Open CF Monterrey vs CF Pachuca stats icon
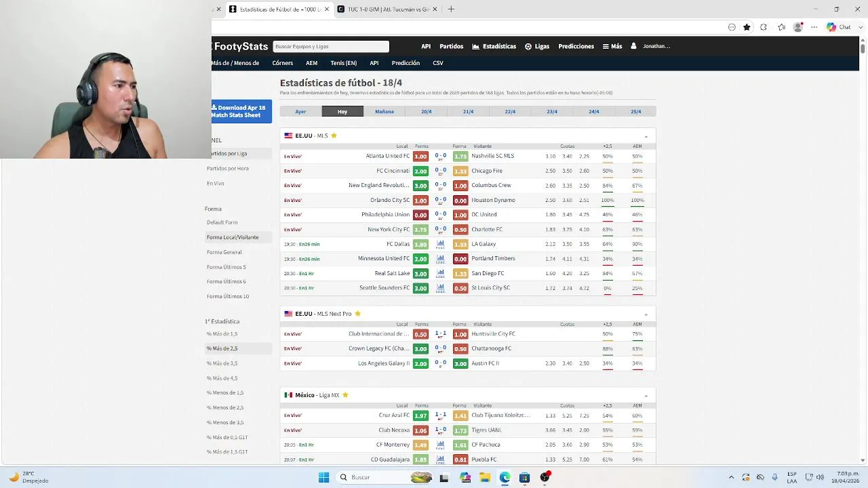 pos(440,445)
